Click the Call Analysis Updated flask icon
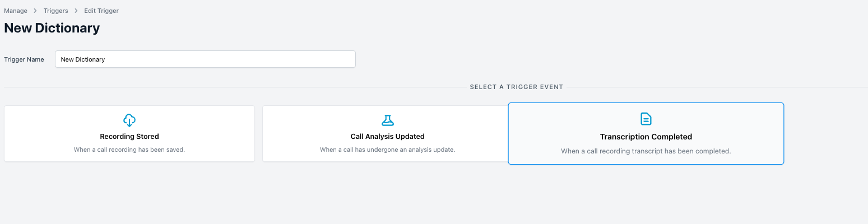Screen dimensions: 868x224 pos(388,120)
